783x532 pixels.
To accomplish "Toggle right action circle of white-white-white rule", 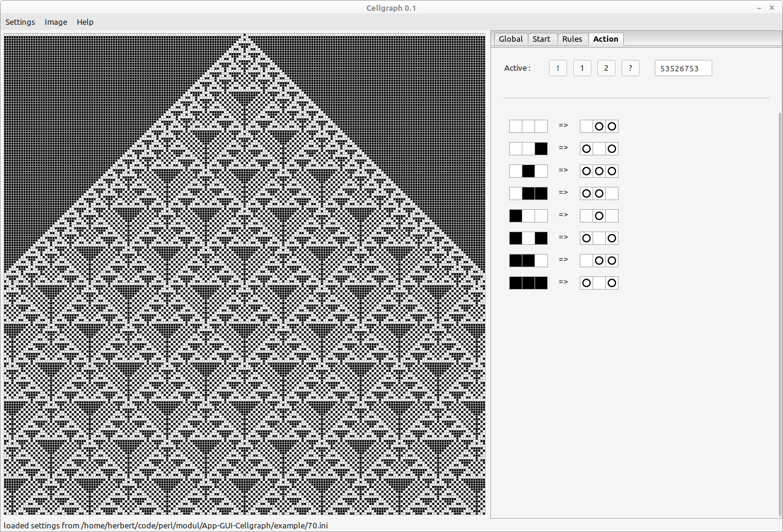I will click(x=612, y=126).
